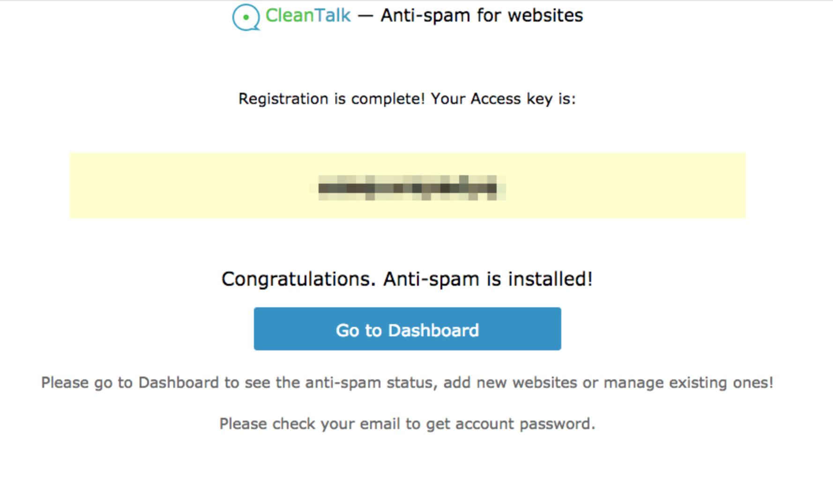Viewport: 833px width, 504px height.
Task: Click the dash separator in the header
Action: click(365, 16)
